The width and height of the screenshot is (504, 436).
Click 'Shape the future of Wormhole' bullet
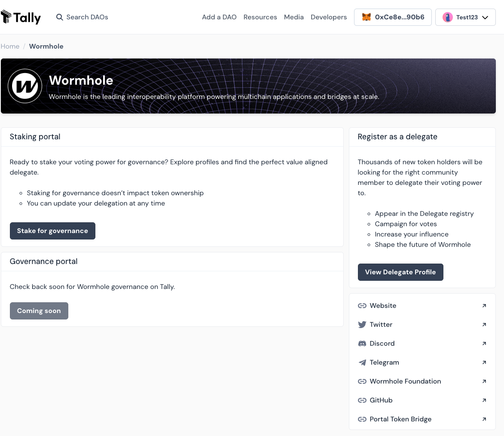point(423,245)
